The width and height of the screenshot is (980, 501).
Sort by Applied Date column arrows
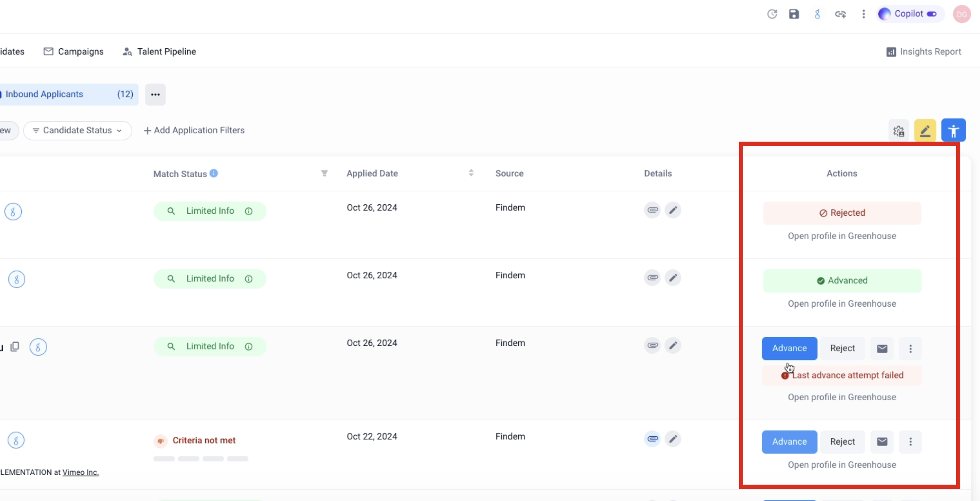471,173
